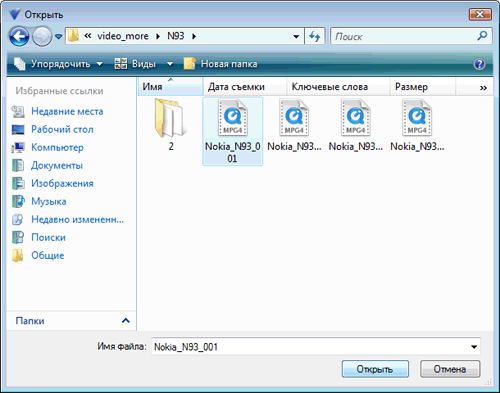Click the Поиски icon

[18, 237]
